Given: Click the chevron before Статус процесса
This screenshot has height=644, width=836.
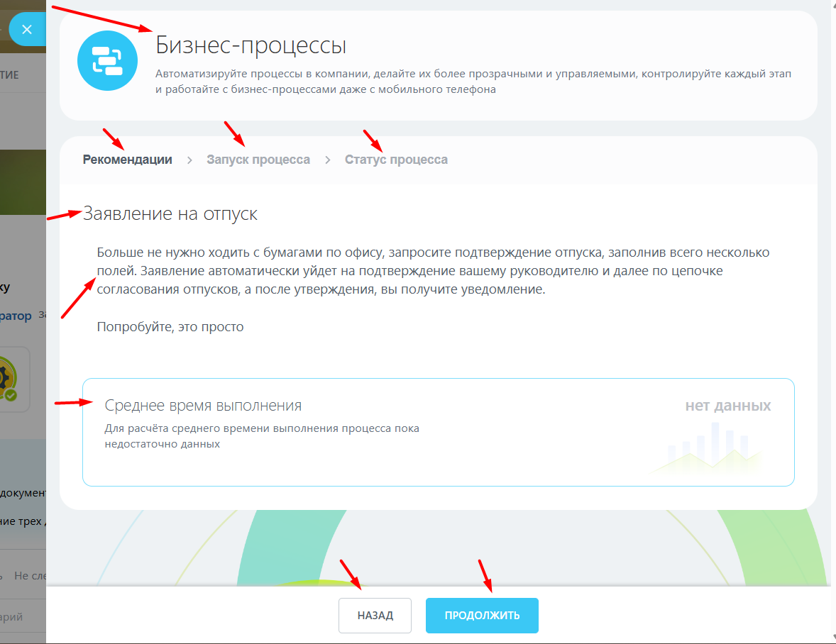Looking at the screenshot, I should (328, 160).
